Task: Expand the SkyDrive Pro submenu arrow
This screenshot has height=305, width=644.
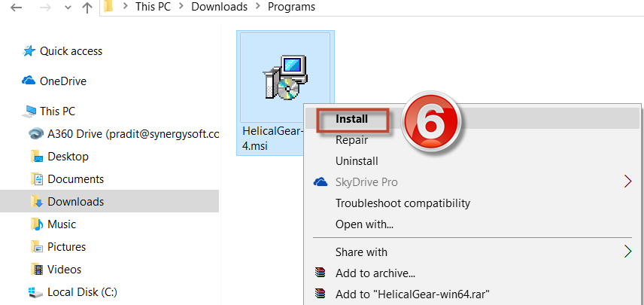Action: coord(628,181)
